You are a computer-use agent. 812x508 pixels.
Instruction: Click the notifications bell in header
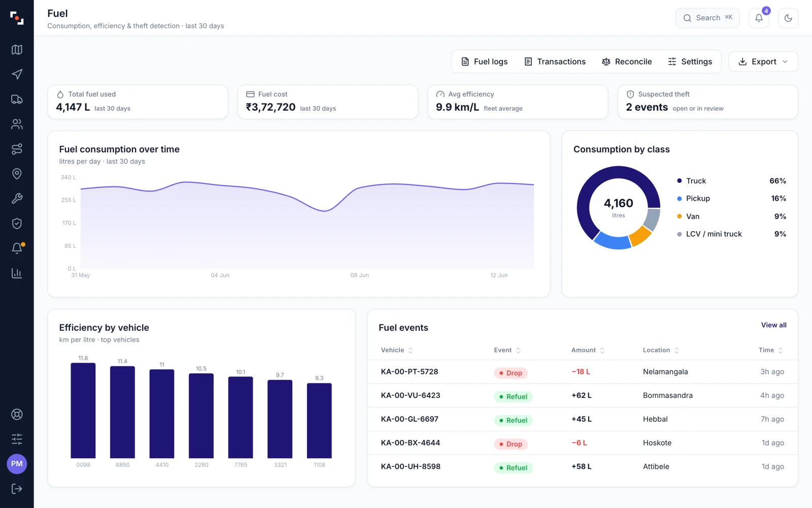[759, 18]
